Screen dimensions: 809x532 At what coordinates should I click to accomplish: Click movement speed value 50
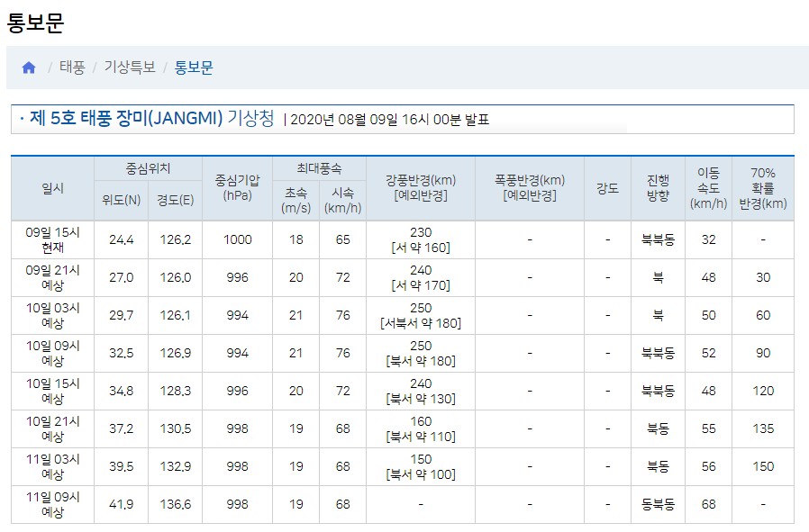coord(708,315)
